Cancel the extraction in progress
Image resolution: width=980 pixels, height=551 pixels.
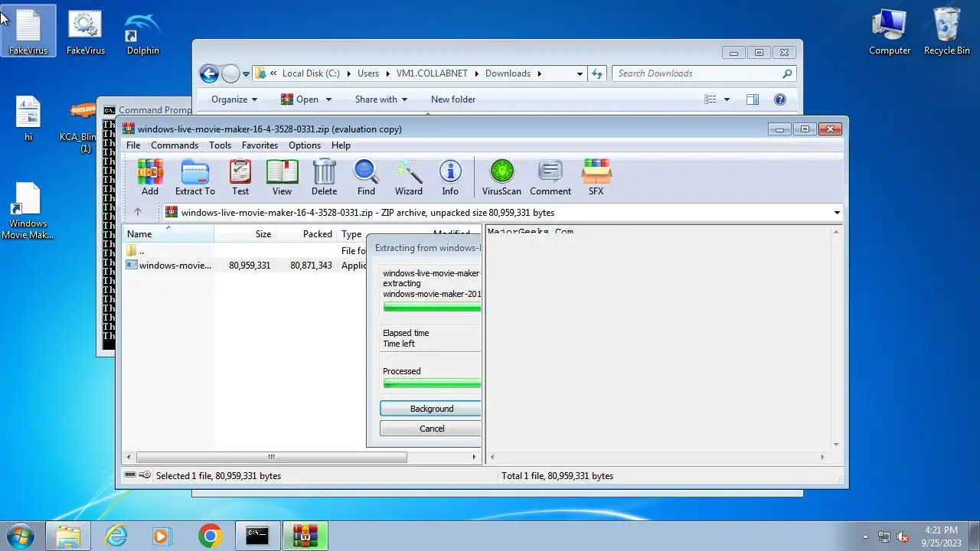point(431,429)
